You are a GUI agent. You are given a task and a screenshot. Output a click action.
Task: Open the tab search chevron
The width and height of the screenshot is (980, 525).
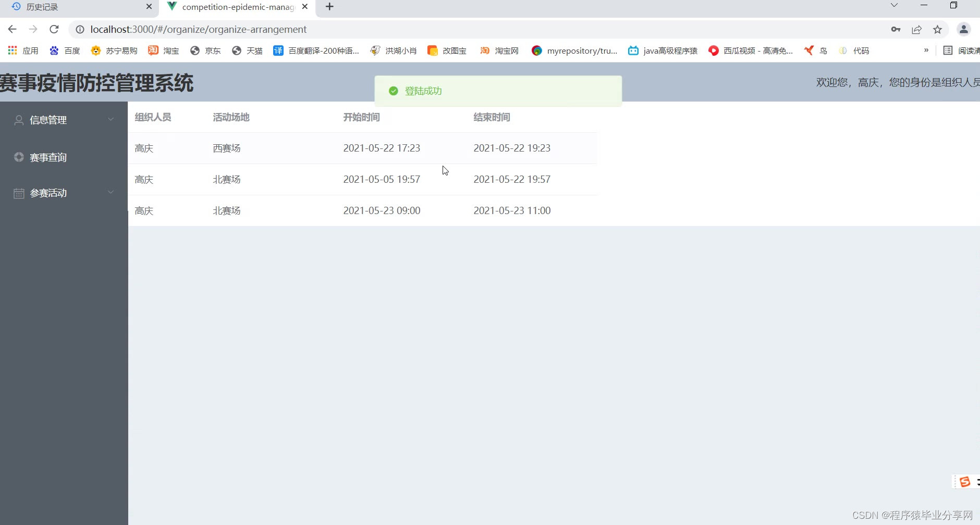pos(894,5)
